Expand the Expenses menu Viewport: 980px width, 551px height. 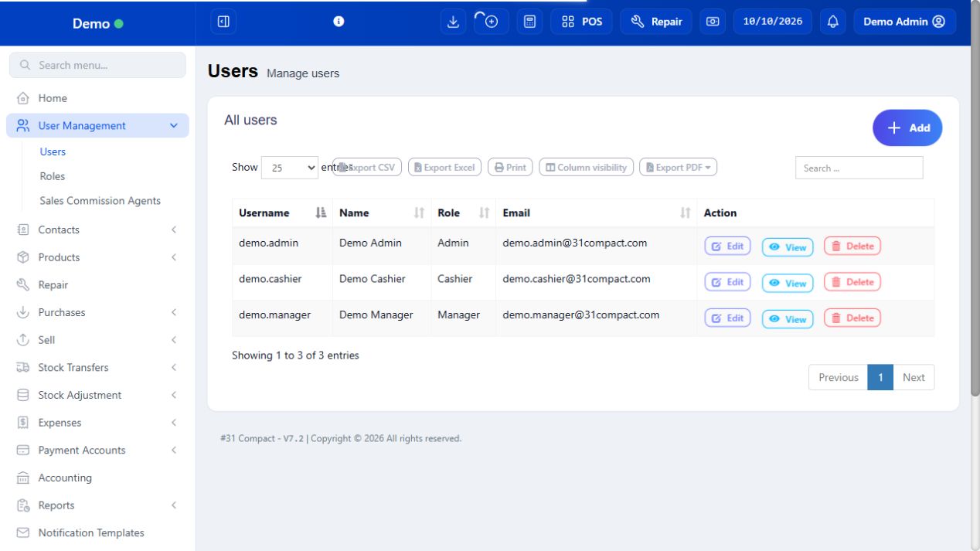tap(97, 423)
